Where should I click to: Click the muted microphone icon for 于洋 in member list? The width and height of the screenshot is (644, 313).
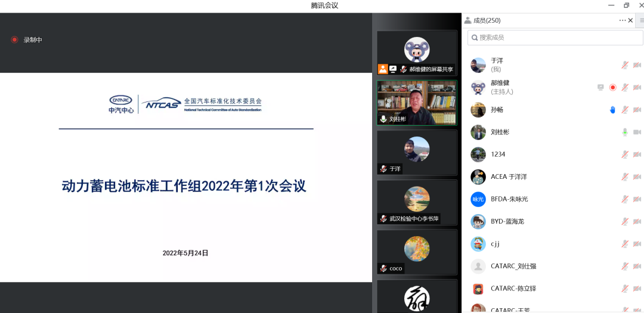624,65
